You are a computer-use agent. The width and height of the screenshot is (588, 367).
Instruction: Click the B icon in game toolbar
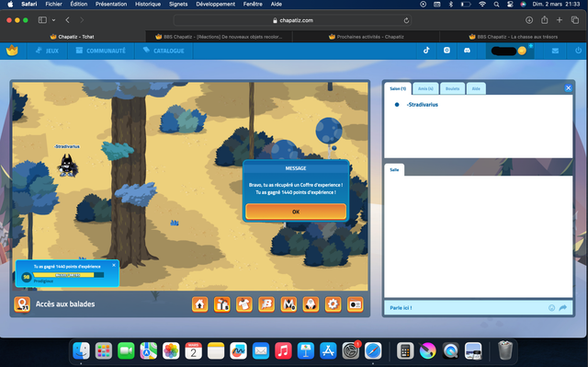(x=266, y=304)
